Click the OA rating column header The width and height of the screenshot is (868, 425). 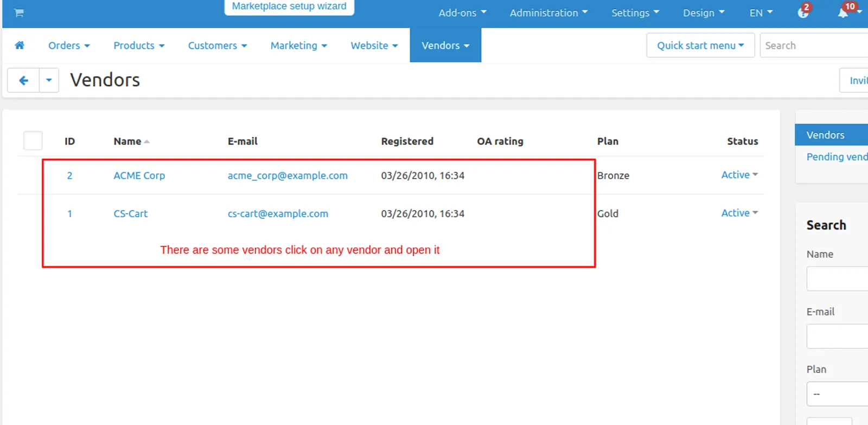click(500, 141)
